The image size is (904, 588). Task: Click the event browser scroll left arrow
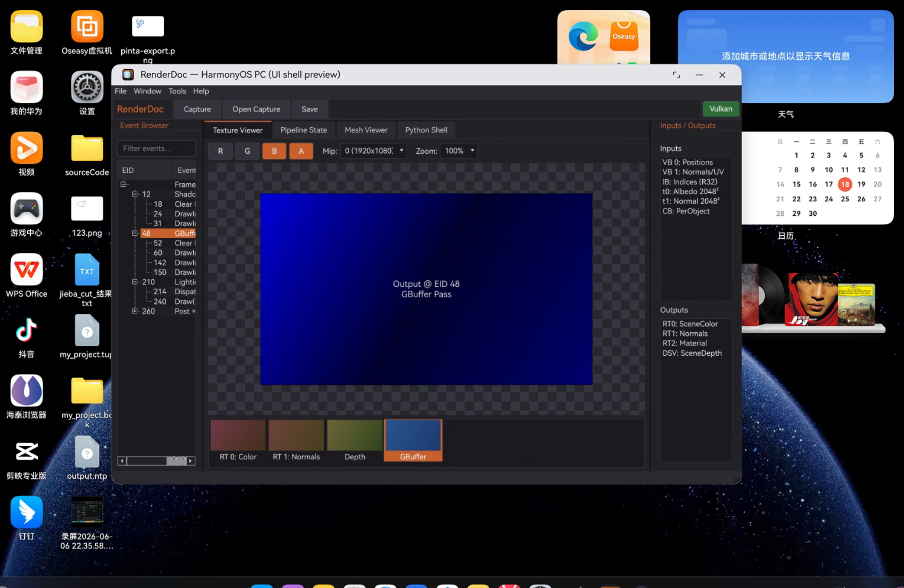(x=122, y=461)
